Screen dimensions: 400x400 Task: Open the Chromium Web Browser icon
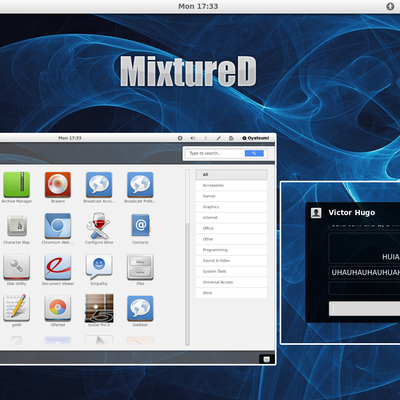[x=58, y=226]
